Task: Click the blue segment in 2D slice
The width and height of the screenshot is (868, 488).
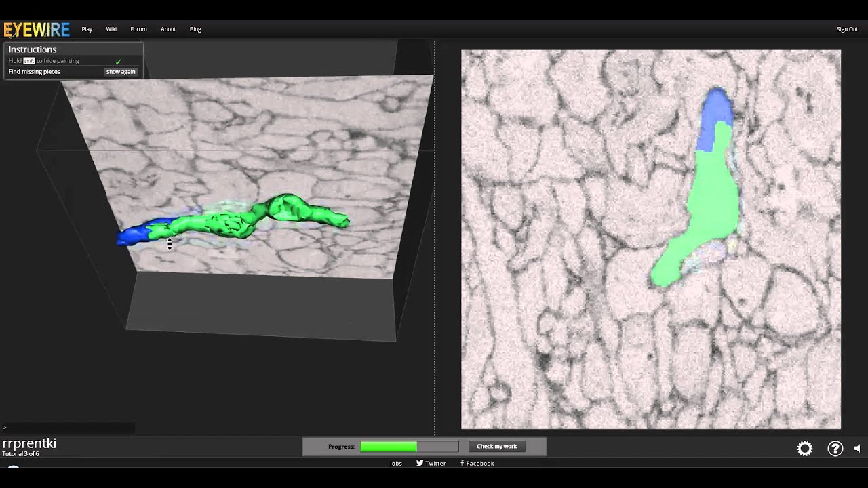Action: pyautogui.click(x=712, y=119)
